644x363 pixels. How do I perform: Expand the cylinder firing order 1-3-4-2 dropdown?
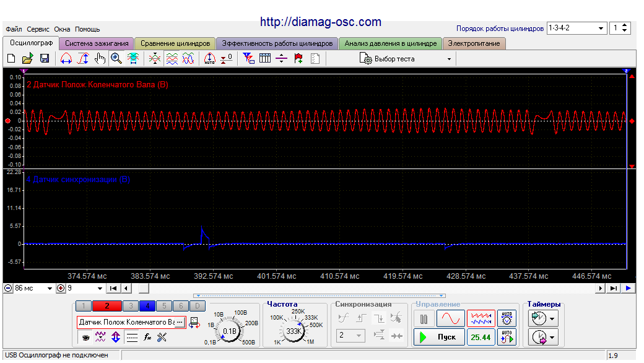point(601,28)
